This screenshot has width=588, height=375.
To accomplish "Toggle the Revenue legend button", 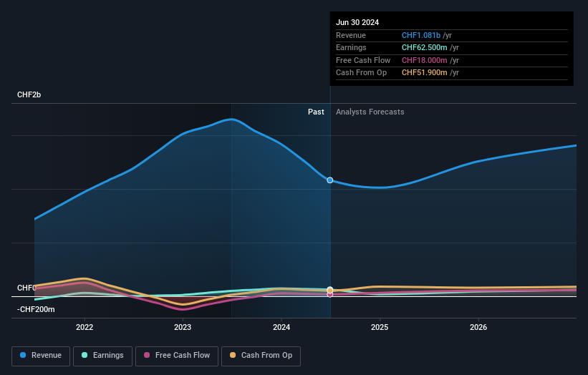I will 41,356.
